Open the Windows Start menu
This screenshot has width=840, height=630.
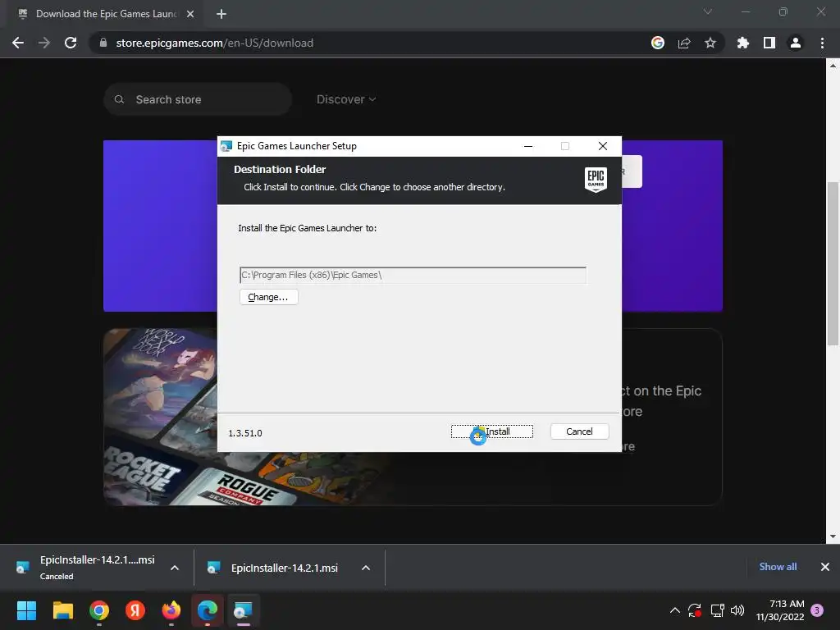[26, 610]
